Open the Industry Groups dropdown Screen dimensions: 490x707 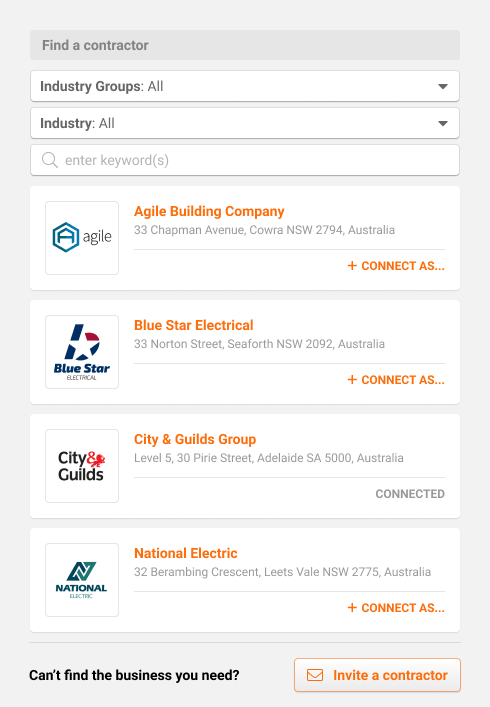(x=245, y=86)
